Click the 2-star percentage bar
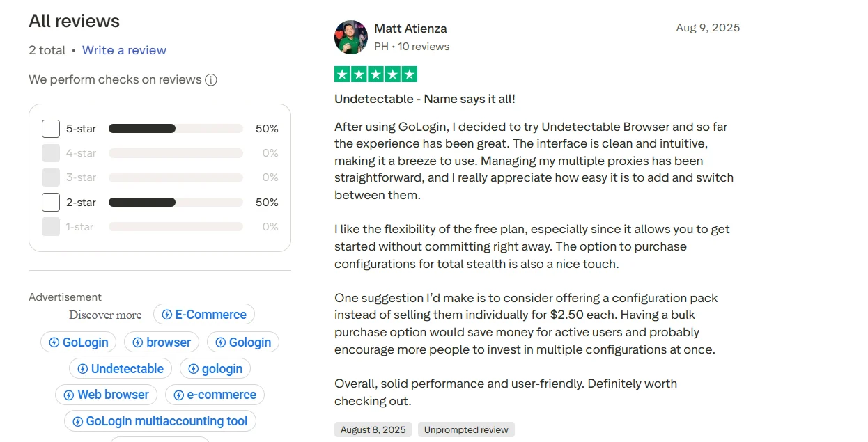Viewport: 868px width, 442px height. click(176, 203)
